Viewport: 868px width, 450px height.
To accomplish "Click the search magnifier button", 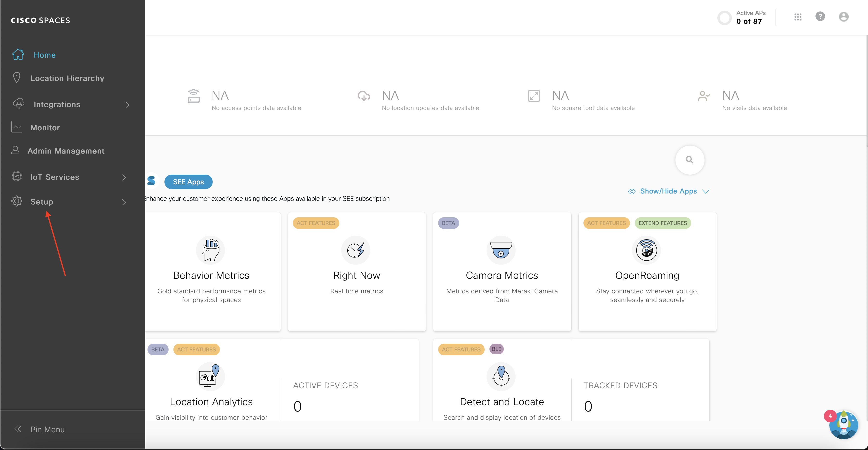I will pos(690,160).
